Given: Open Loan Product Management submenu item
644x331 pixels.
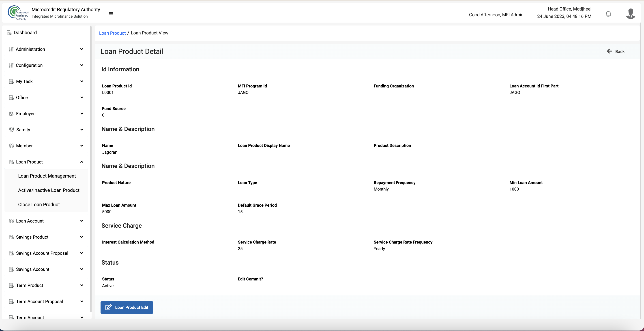Looking at the screenshot, I should (47, 176).
